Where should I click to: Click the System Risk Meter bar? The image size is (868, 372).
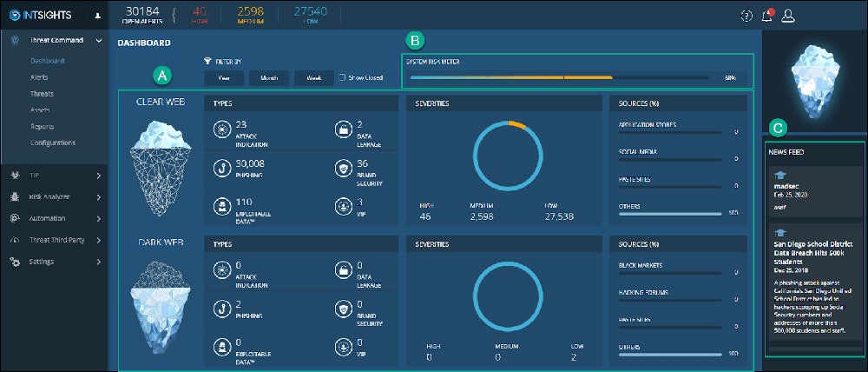click(561, 77)
